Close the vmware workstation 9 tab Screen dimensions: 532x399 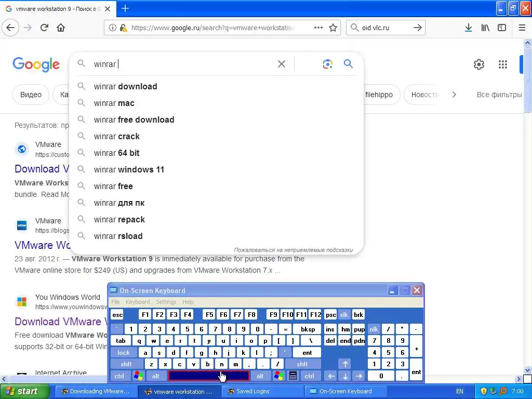click(108, 9)
